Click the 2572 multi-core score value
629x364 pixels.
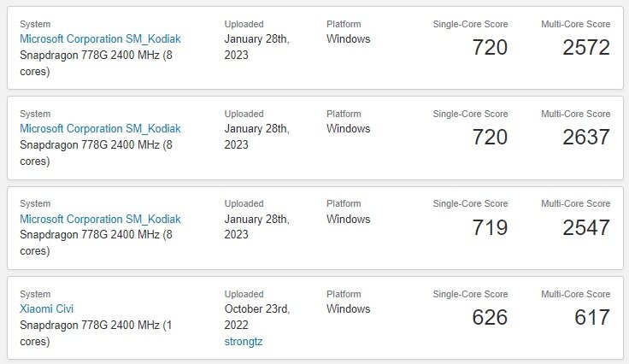tap(586, 48)
